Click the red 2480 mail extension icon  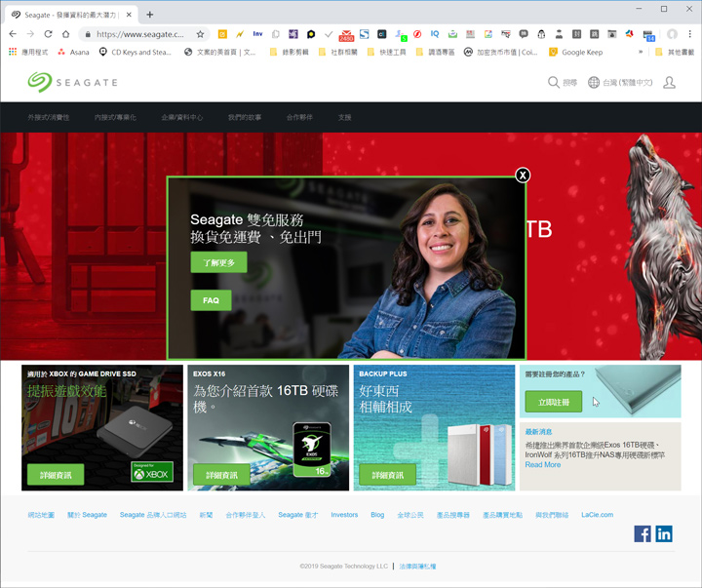tap(346, 35)
